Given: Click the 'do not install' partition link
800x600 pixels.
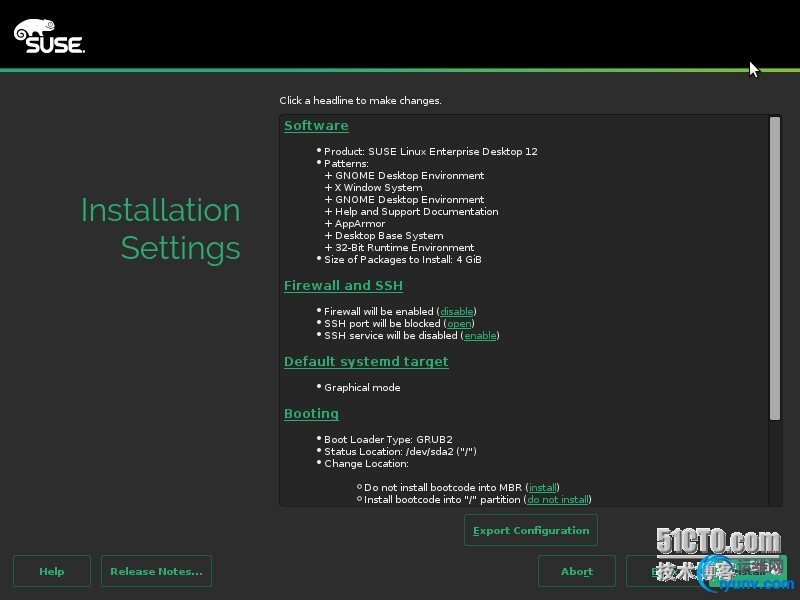Looking at the screenshot, I should [558, 499].
